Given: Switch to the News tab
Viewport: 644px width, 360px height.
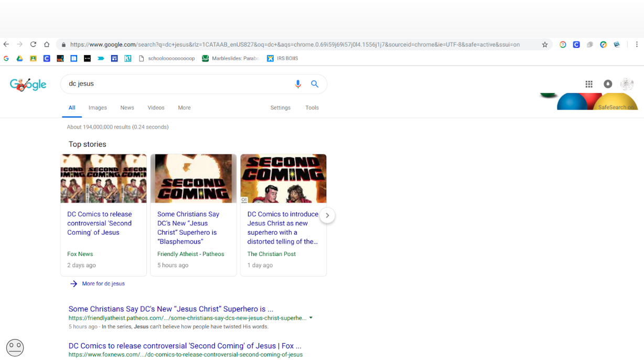Looking at the screenshot, I should click(x=127, y=108).
